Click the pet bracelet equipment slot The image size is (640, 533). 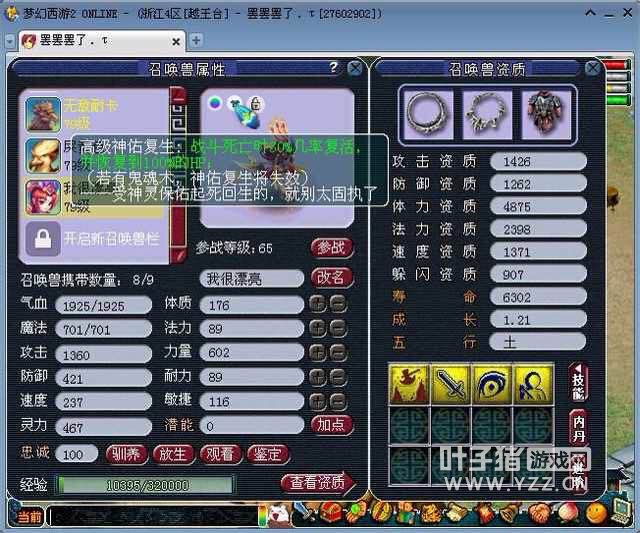pos(487,114)
